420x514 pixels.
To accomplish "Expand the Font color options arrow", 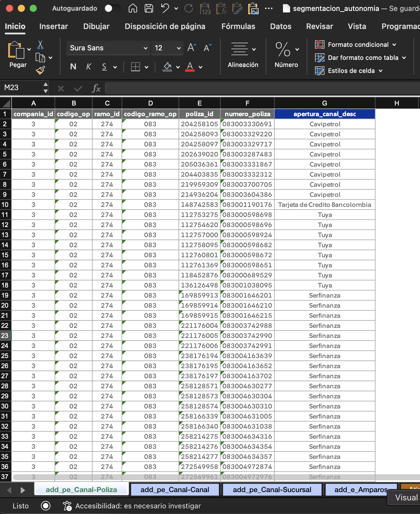I will (x=201, y=67).
